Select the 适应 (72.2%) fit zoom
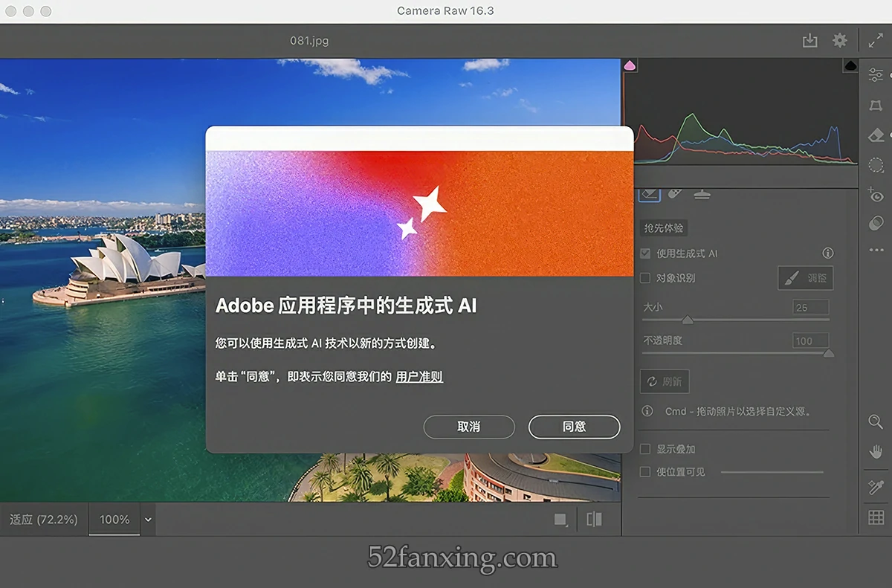The height and width of the screenshot is (588, 892). (44, 520)
